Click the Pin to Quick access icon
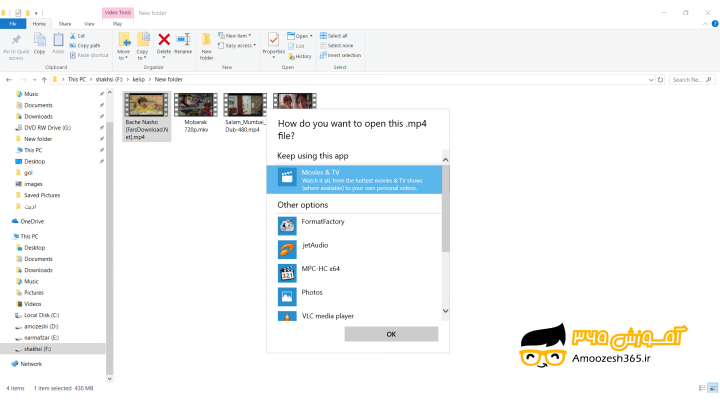This screenshot has height=400, width=720. pyautogui.click(x=16, y=40)
